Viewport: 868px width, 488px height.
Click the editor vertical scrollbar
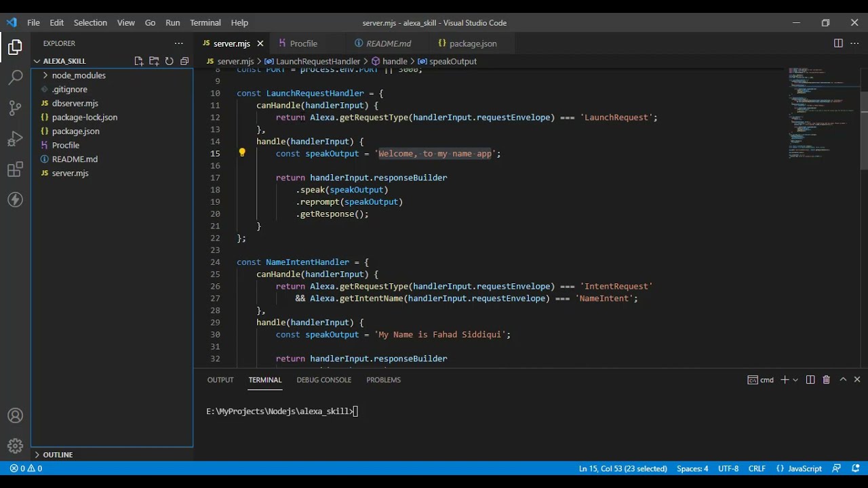pyautogui.click(x=864, y=130)
